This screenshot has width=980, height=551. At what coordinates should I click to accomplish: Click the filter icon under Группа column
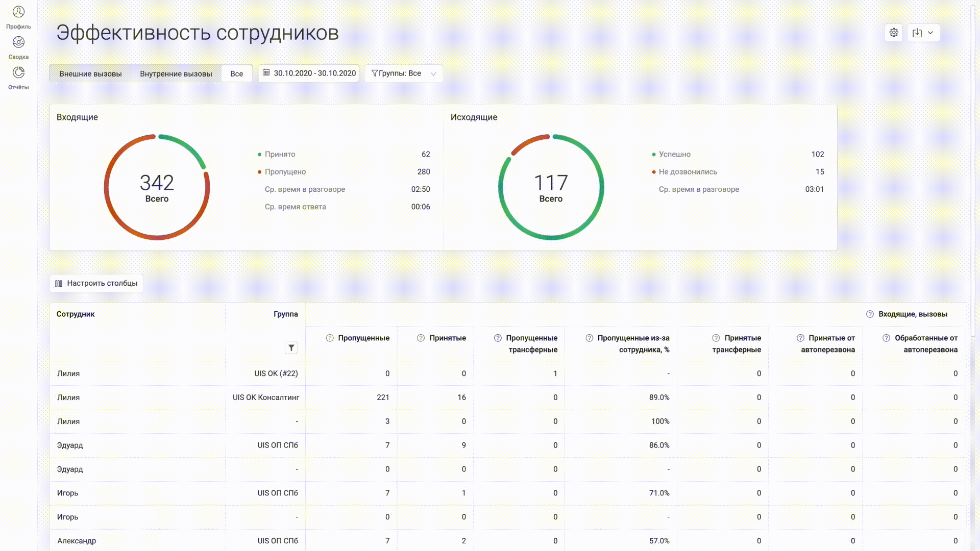291,348
